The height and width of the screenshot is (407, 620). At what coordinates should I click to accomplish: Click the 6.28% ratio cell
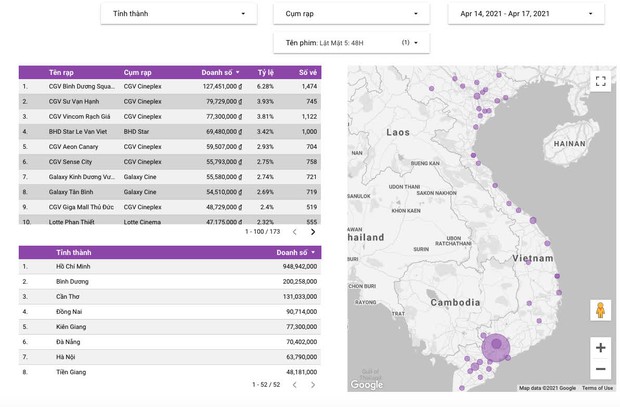(265, 86)
